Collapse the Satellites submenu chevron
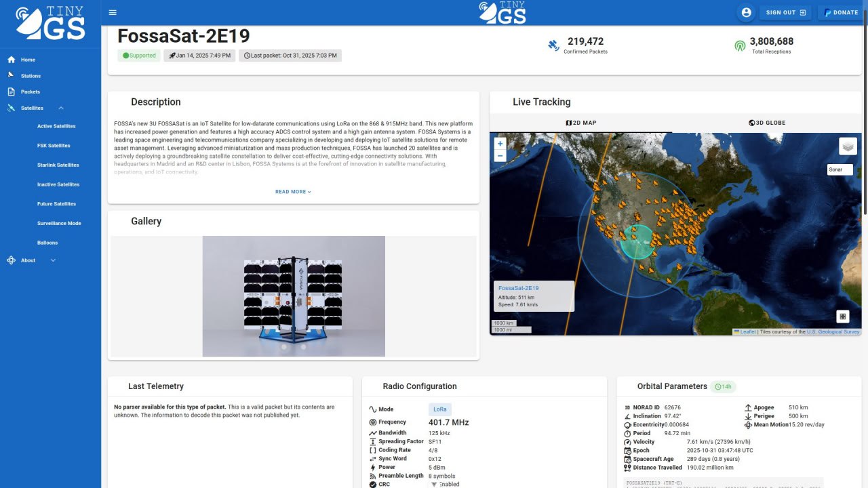Screen dimensions: 868x488 pos(61,108)
